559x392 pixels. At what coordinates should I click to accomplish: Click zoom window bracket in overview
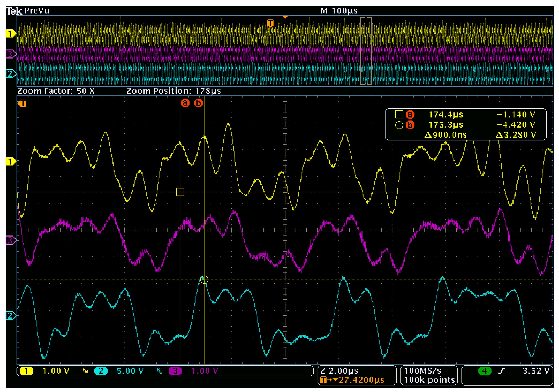(366, 51)
